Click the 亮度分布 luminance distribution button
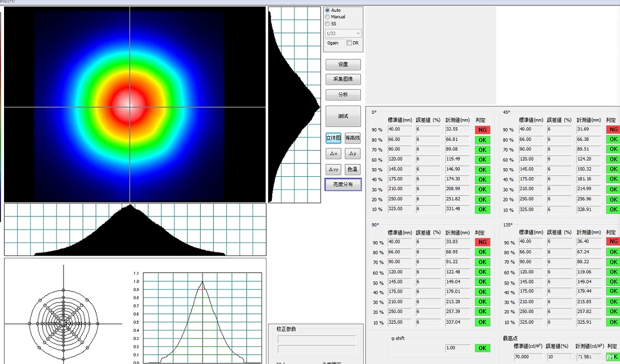 (x=343, y=185)
